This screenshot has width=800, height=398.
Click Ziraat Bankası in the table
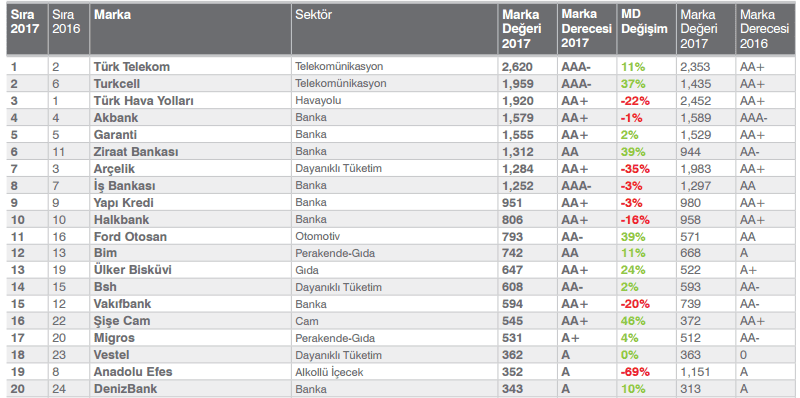pos(136,152)
